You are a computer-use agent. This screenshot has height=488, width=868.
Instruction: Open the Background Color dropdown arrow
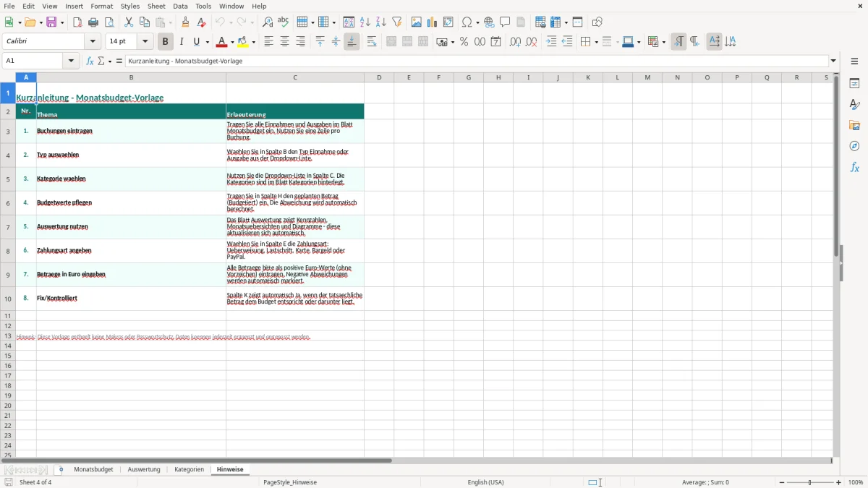tap(253, 42)
